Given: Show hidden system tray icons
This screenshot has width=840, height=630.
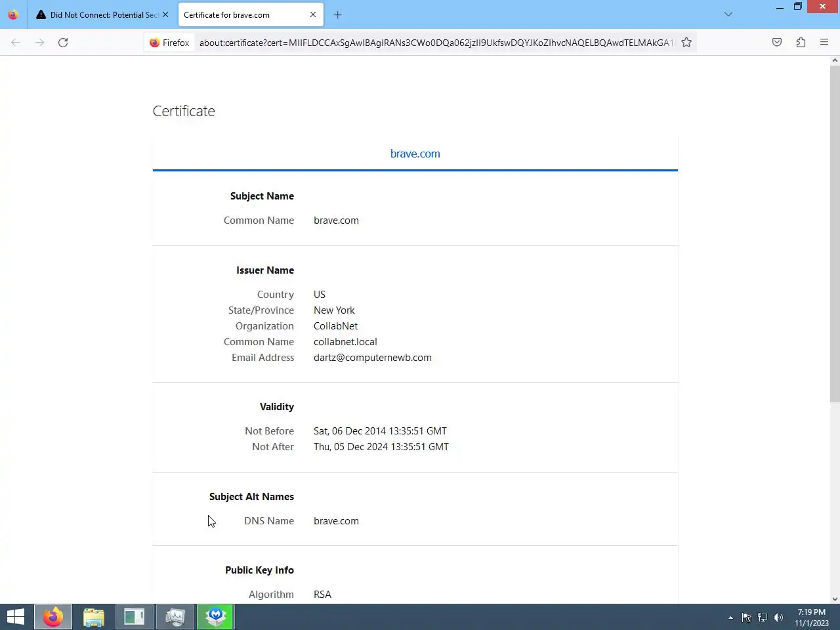Looking at the screenshot, I should [x=730, y=618].
